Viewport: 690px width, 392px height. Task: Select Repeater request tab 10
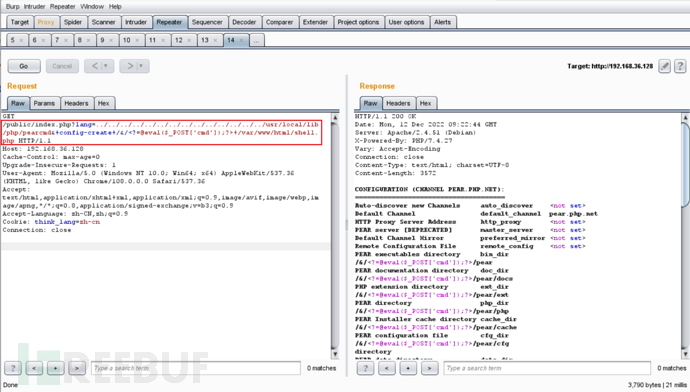click(x=127, y=40)
